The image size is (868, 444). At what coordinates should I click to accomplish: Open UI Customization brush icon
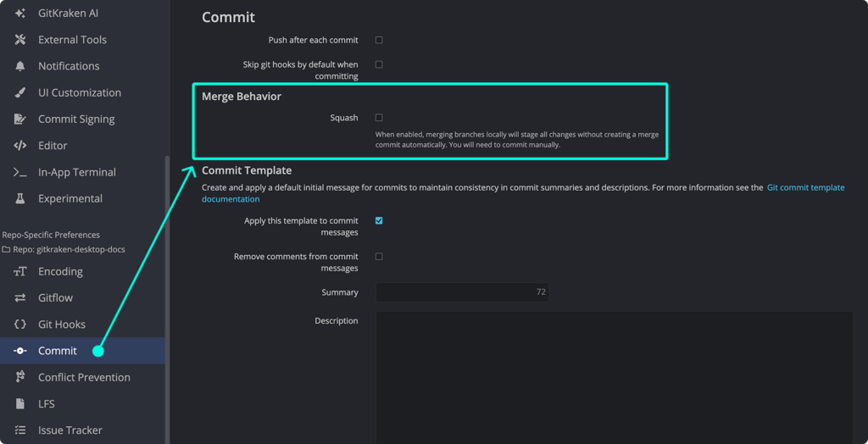point(20,92)
